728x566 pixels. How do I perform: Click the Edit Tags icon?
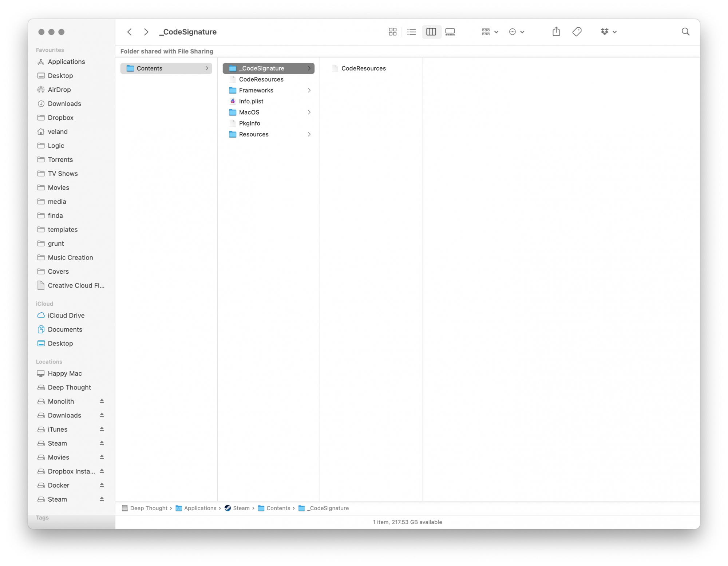point(577,32)
